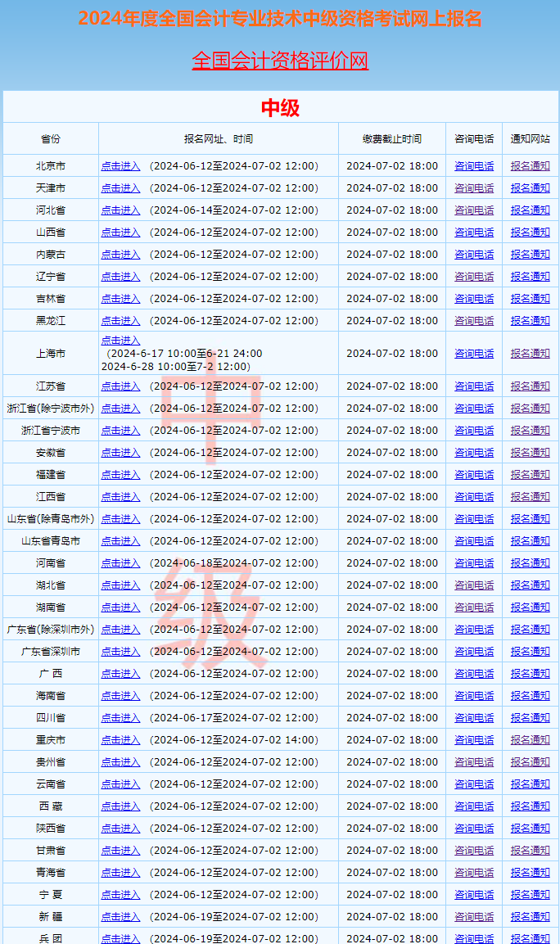Select 四川省 date range starting 2024-06-17
Viewport: 560px width, 944px height.
point(234,718)
